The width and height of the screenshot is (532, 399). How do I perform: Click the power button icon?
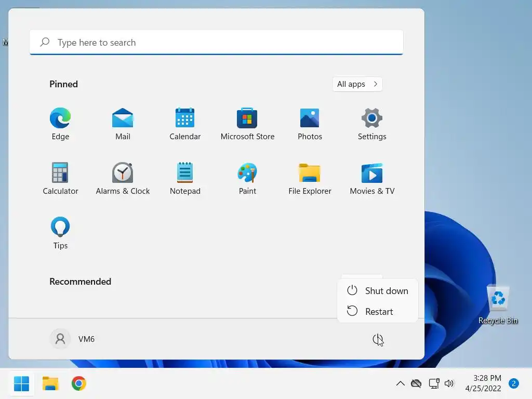(x=377, y=339)
